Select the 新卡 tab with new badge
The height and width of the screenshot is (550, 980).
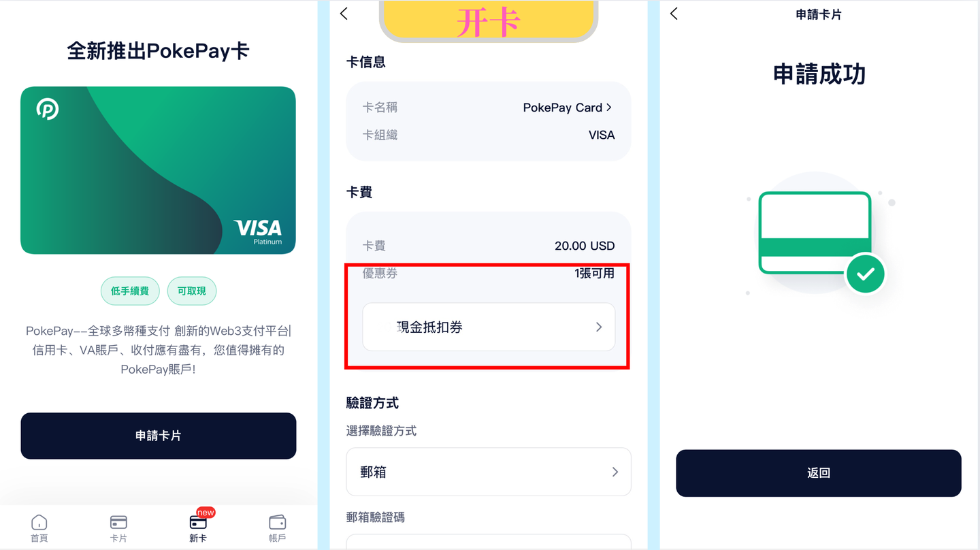[x=198, y=525]
